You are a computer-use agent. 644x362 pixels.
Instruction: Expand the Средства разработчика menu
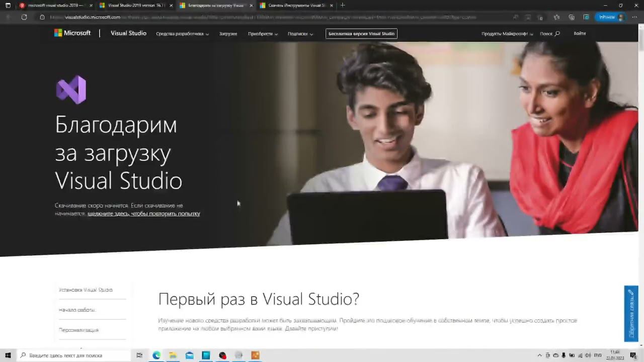pos(182,34)
